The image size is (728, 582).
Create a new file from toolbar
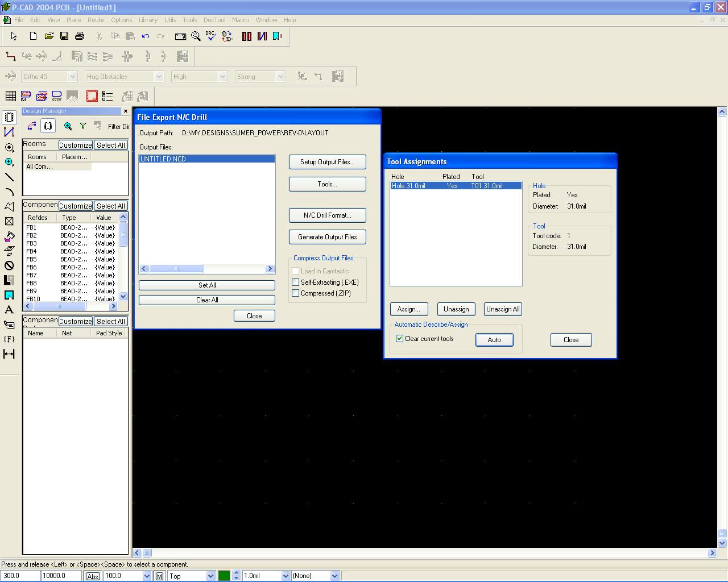tap(33, 36)
